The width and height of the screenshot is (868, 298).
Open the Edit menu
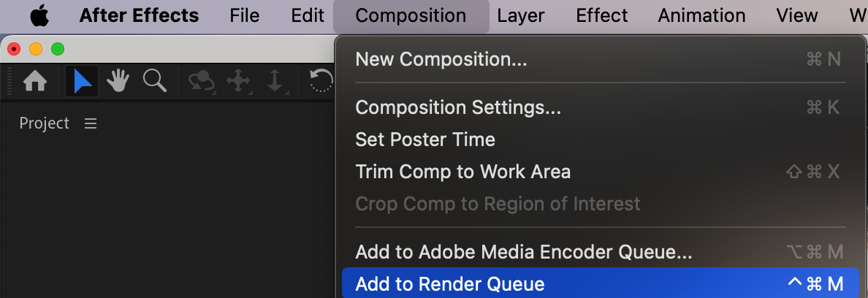pyautogui.click(x=307, y=15)
